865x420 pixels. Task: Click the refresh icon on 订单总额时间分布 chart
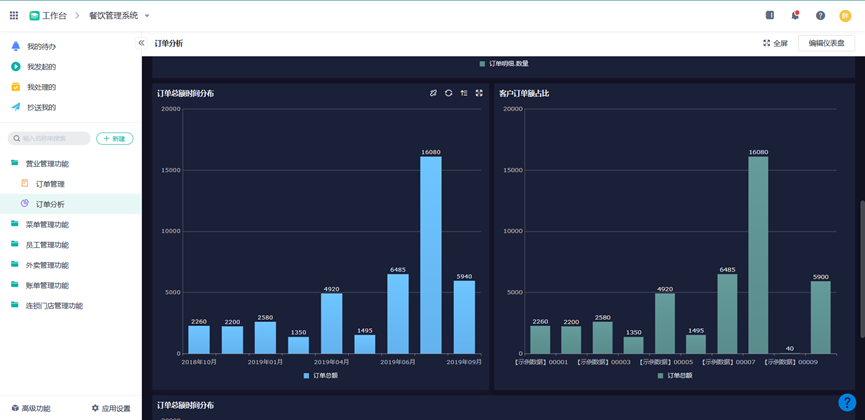coord(449,93)
